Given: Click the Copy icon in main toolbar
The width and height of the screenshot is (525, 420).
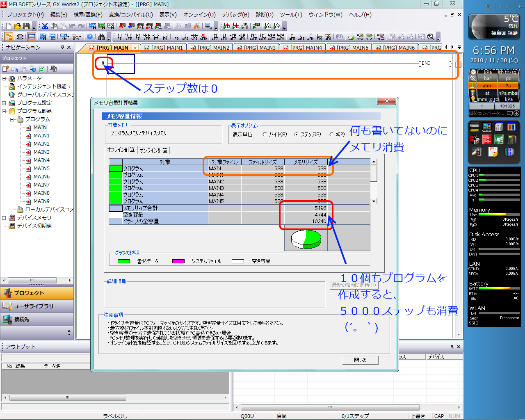Looking at the screenshot, I should pos(54,26).
